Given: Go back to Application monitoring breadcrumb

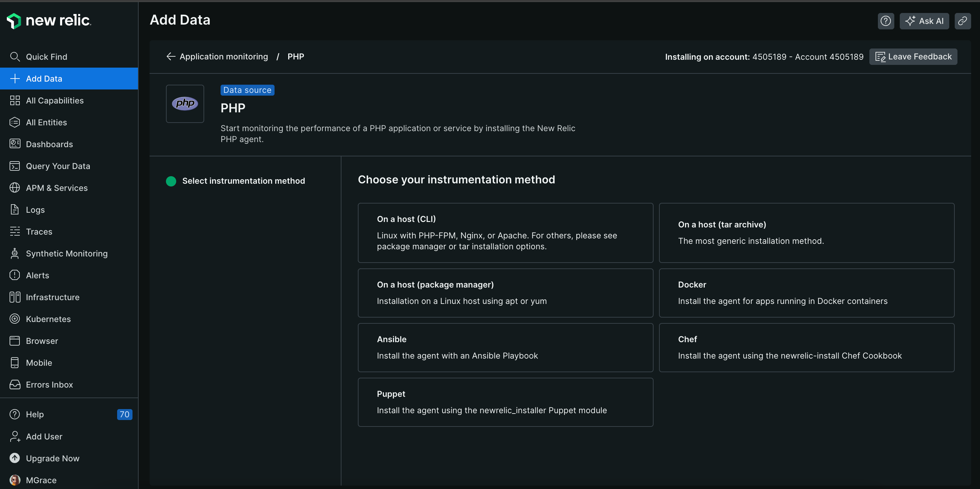Looking at the screenshot, I should (x=224, y=56).
